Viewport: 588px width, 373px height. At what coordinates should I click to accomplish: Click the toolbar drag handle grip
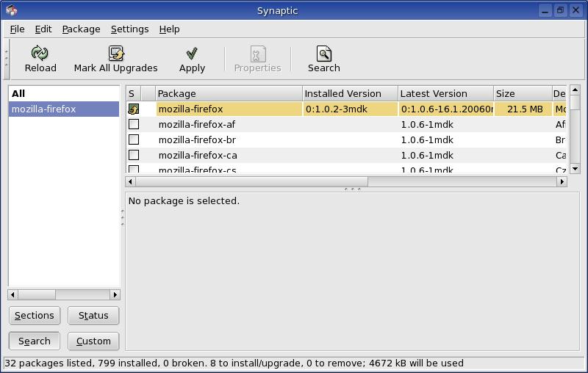pos(7,59)
